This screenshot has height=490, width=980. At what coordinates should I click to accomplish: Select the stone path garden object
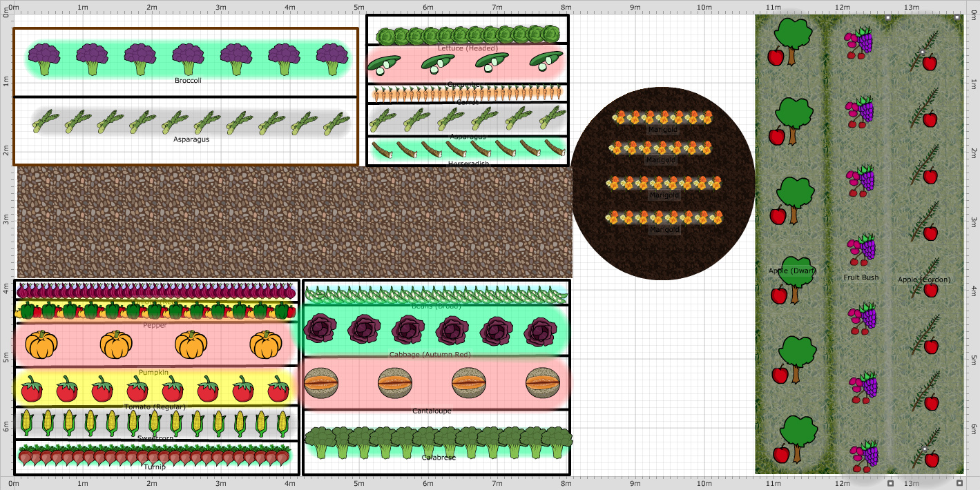pos(290,221)
